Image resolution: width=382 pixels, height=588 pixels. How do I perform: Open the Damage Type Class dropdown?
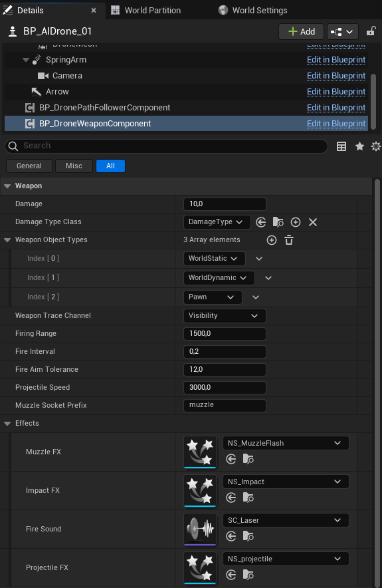[217, 222]
